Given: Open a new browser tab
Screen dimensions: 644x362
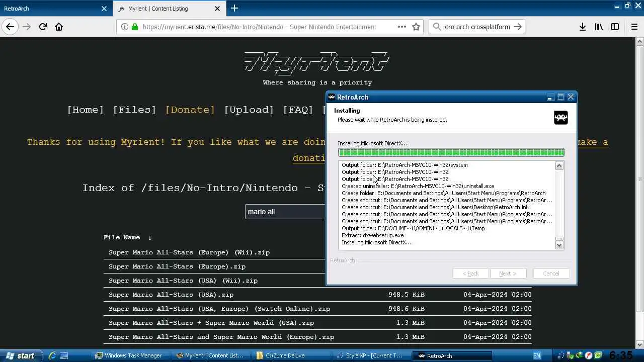Looking at the screenshot, I should [x=234, y=8].
